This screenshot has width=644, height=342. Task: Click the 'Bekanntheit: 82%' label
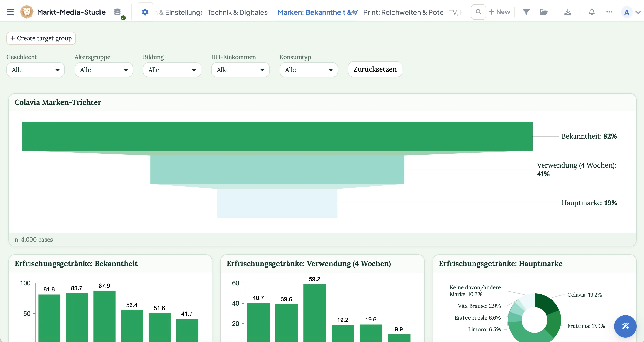(589, 136)
